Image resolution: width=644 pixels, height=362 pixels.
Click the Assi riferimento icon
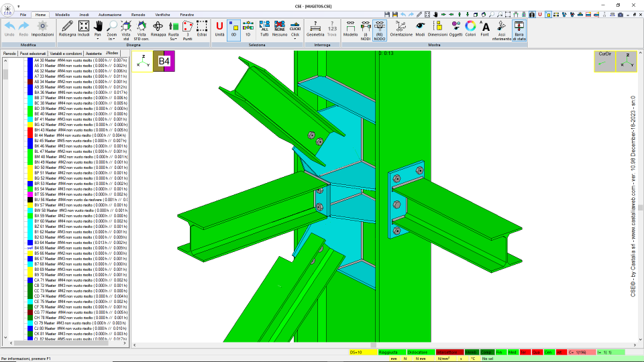502,27
